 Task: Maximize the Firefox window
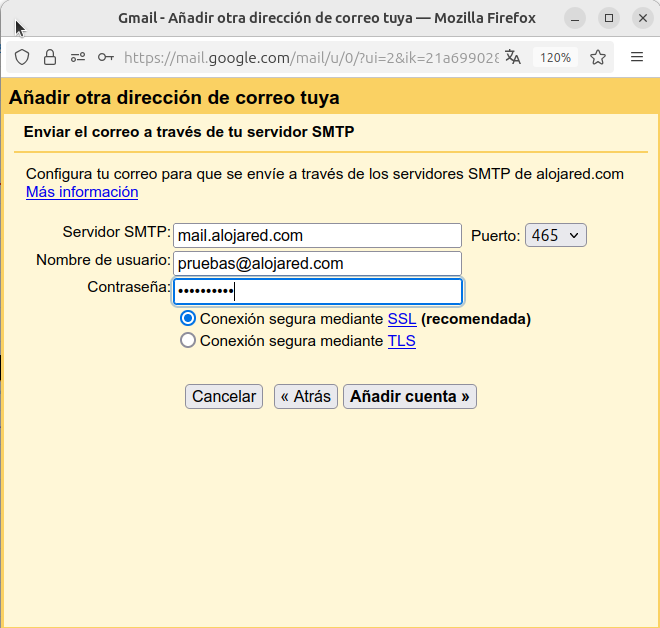pyautogui.click(x=609, y=18)
